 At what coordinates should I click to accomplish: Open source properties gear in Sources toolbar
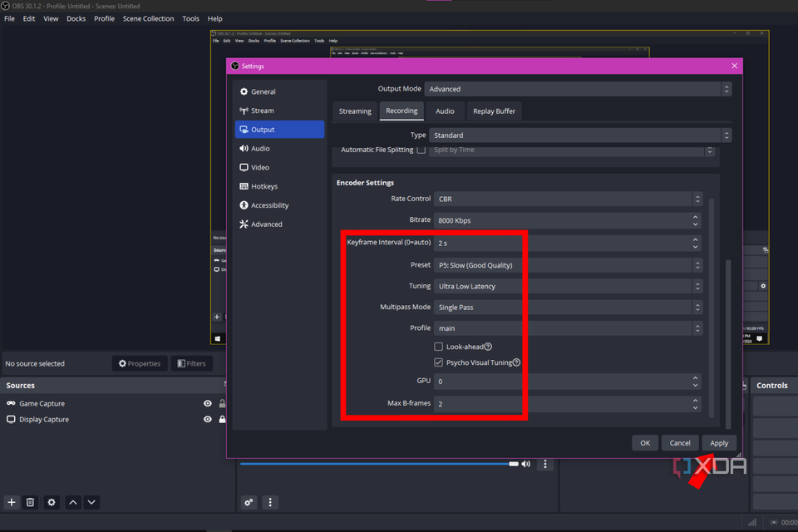52,502
